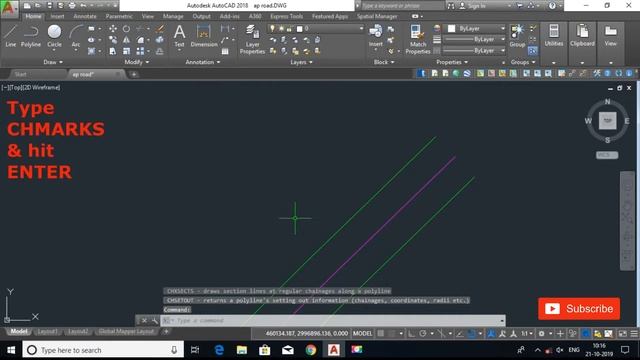Toggle ortho mode in status bar
640x360 pixels.
411,333
